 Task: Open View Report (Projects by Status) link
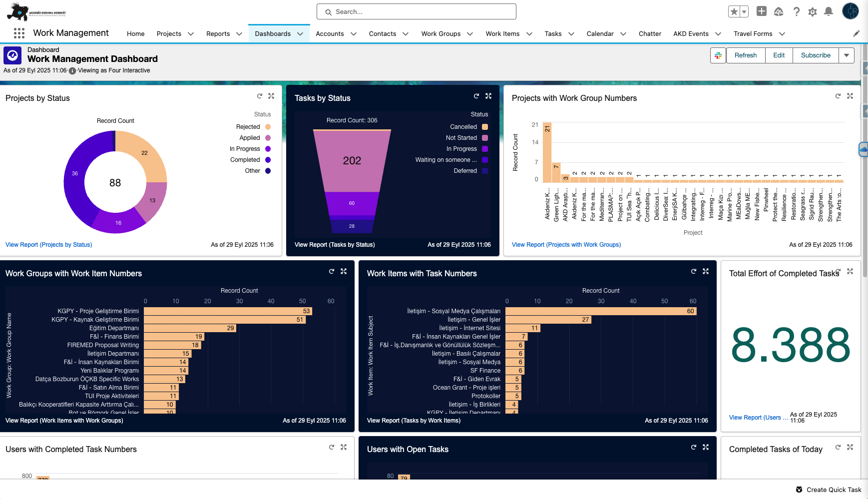pyautogui.click(x=49, y=245)
